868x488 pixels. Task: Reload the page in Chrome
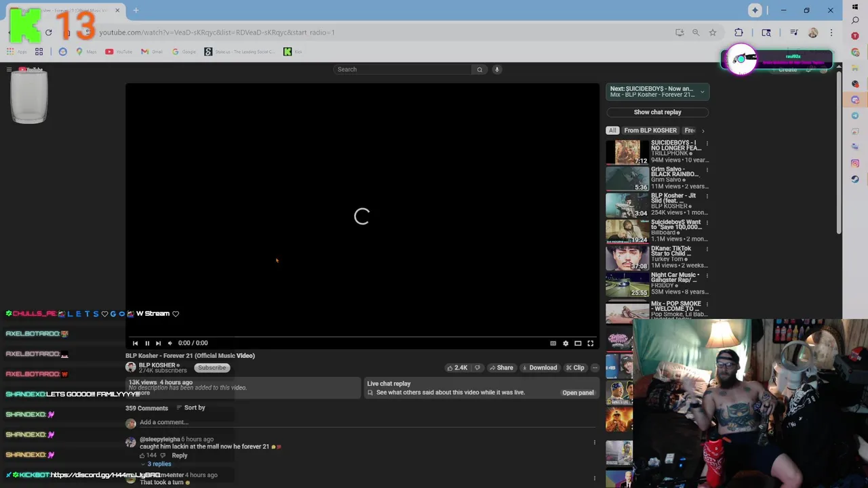pos(48,33)
